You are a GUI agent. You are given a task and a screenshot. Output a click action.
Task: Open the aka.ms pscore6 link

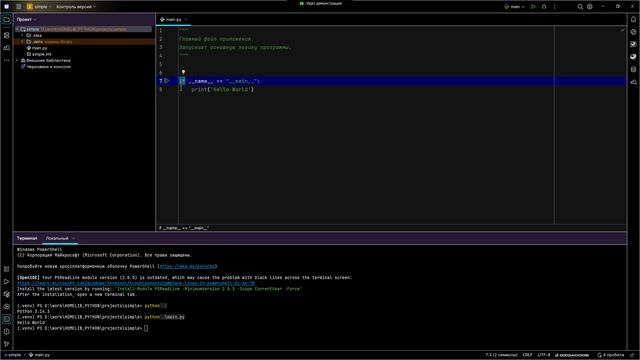[x=187, y=266]
